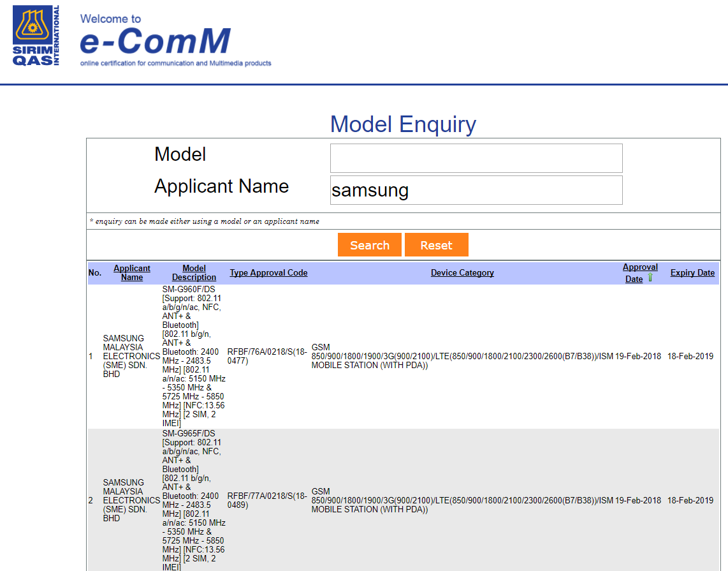Viewport: 728px width, 571px height.
Task: Sort by Model Description column header
Action: pyautogui.click(x=194, y=272)
